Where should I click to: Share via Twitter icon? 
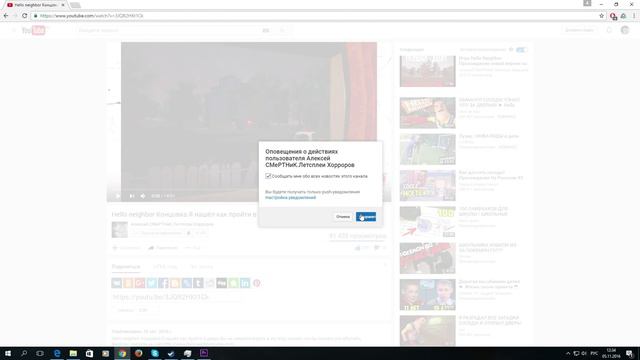[151, 283]
